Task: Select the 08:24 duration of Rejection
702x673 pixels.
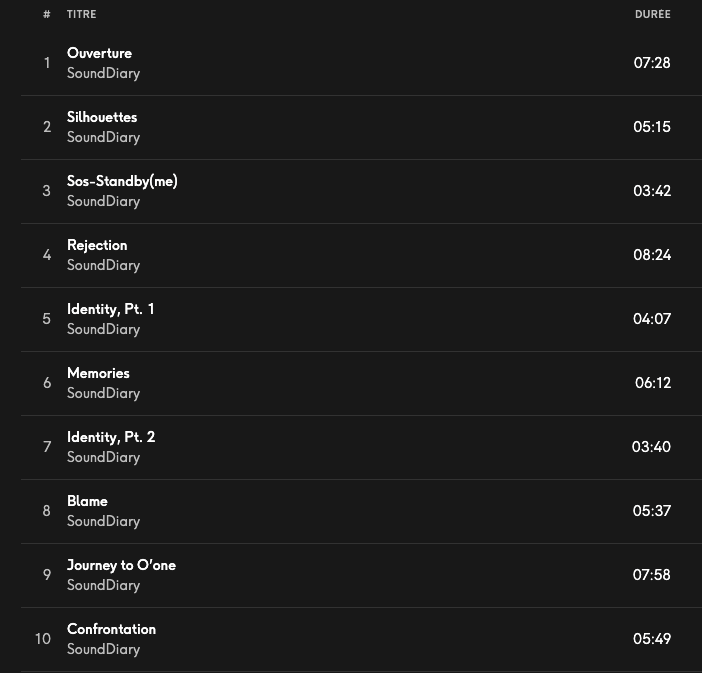Action: [652, 255]
